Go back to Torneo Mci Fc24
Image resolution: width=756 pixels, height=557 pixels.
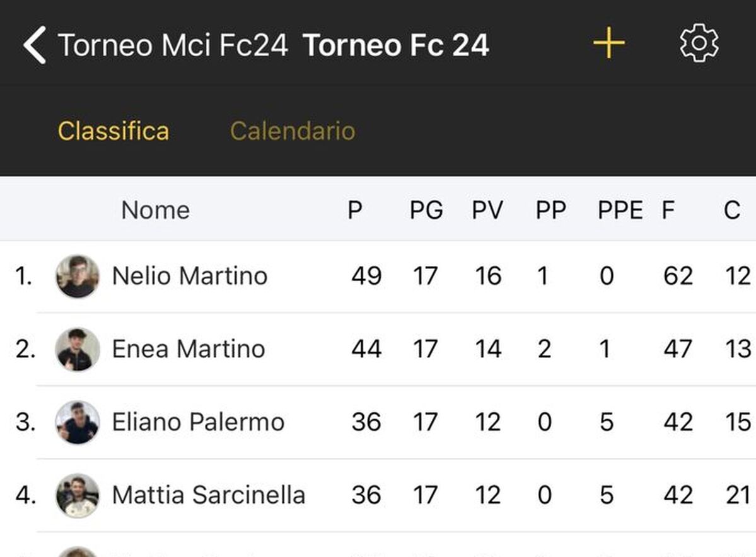173,45
